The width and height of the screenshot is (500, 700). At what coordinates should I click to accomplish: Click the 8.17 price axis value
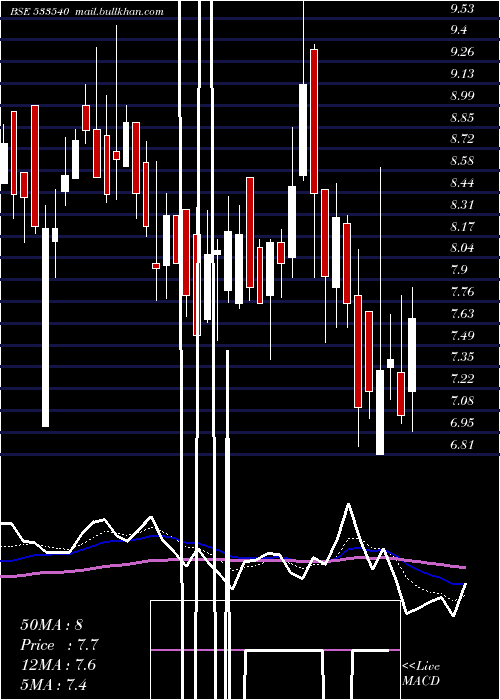[x=462, y=226]
